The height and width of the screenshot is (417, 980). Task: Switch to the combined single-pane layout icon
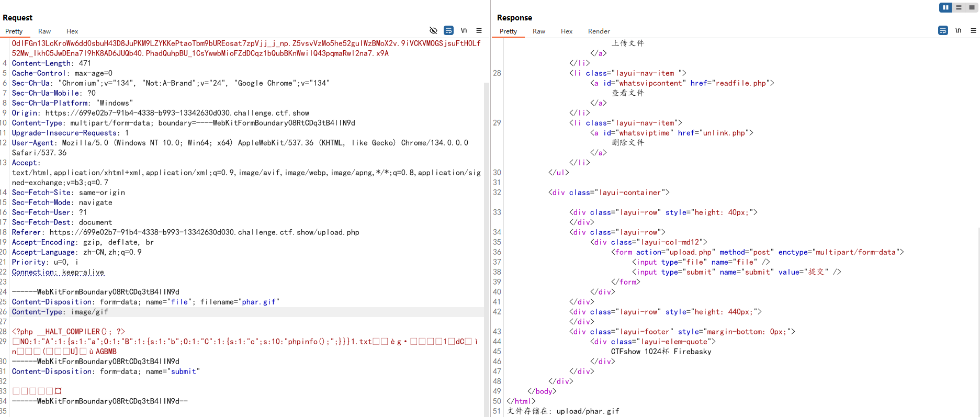pyautogui.click(x=972, y=7)
